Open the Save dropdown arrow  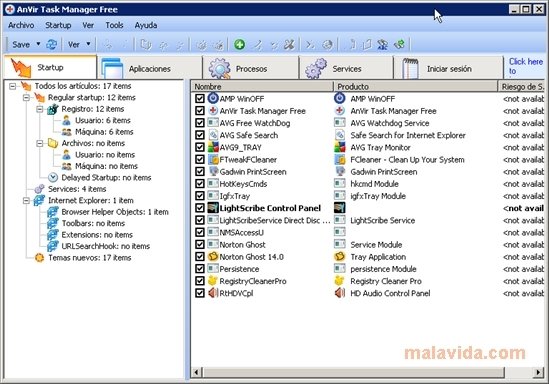coord(38,44)
